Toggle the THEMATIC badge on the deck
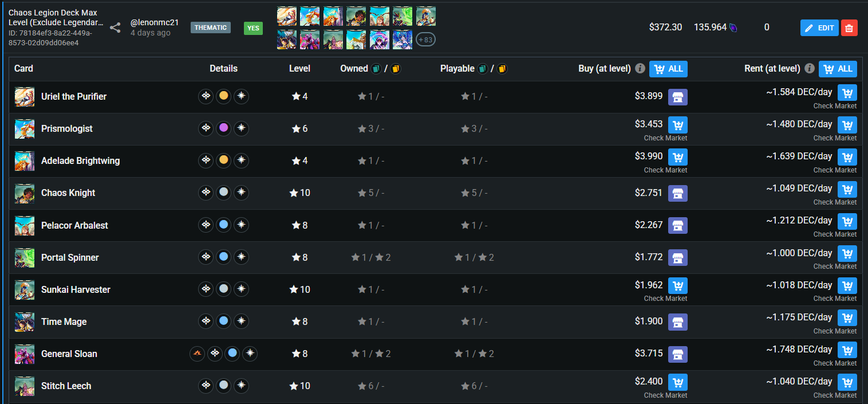The image size is (868, 404). (210, 27)
